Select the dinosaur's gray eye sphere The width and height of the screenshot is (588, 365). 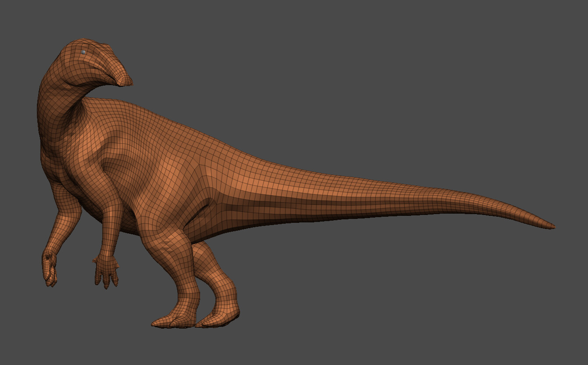[x=82, y=51]
